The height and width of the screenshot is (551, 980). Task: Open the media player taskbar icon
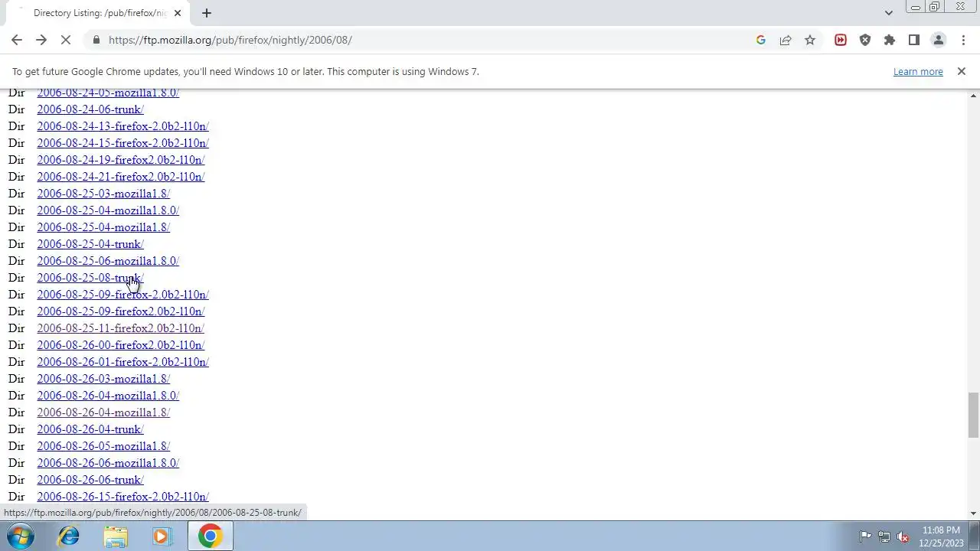point(162,536)
